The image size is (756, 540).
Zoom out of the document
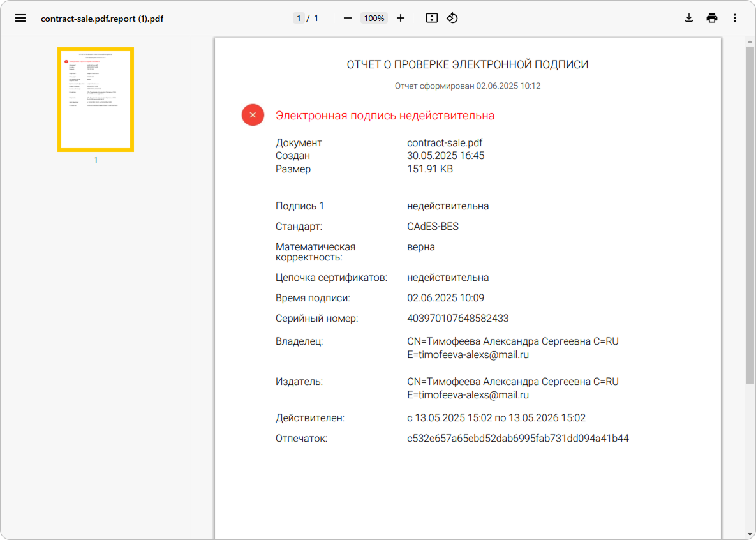(x=348, y=18)
